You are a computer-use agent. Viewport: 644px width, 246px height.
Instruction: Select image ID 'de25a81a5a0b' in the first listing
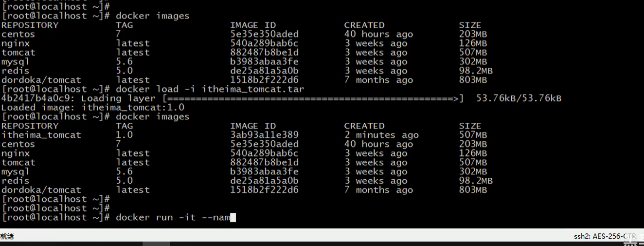[265, 71]
